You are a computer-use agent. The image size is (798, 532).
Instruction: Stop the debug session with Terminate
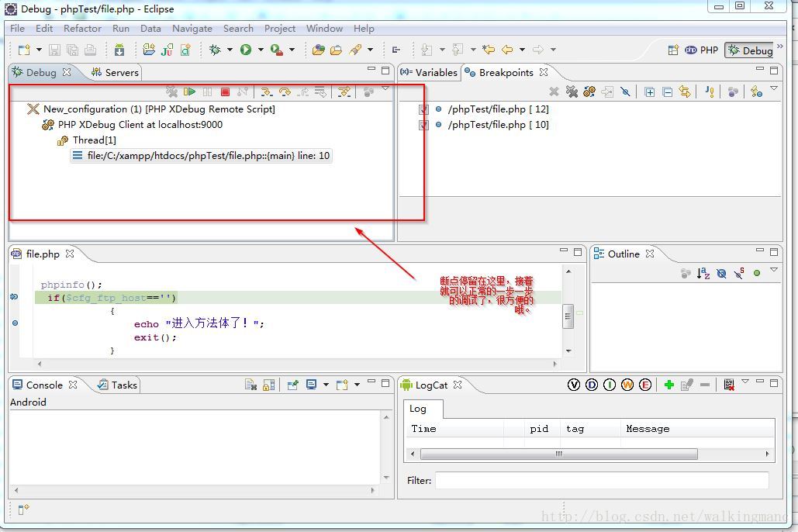[x=225, y=92]
